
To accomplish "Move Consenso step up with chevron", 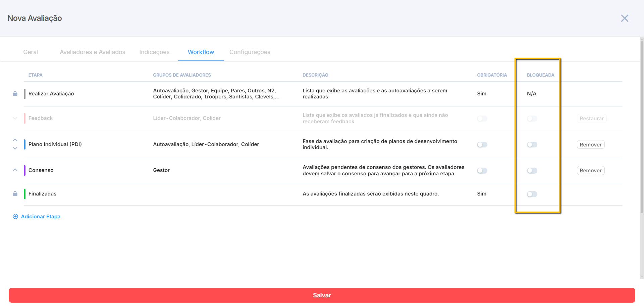I will [x=15, y=170].
